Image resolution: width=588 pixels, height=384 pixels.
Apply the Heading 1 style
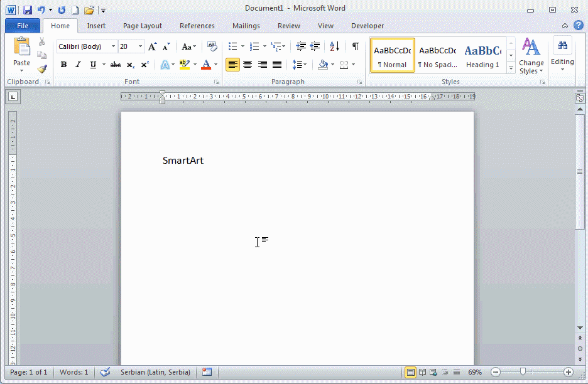coord(482,56)
